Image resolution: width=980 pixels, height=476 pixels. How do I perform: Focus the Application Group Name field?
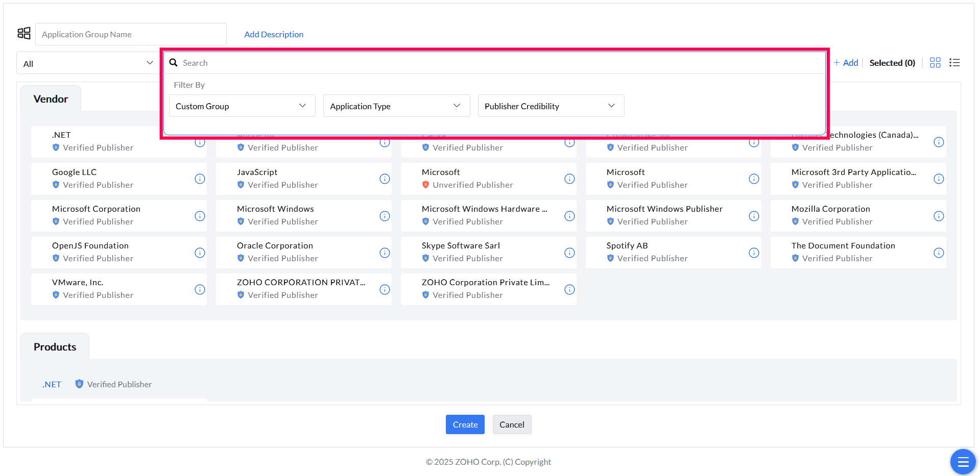(x=131, y=34)
